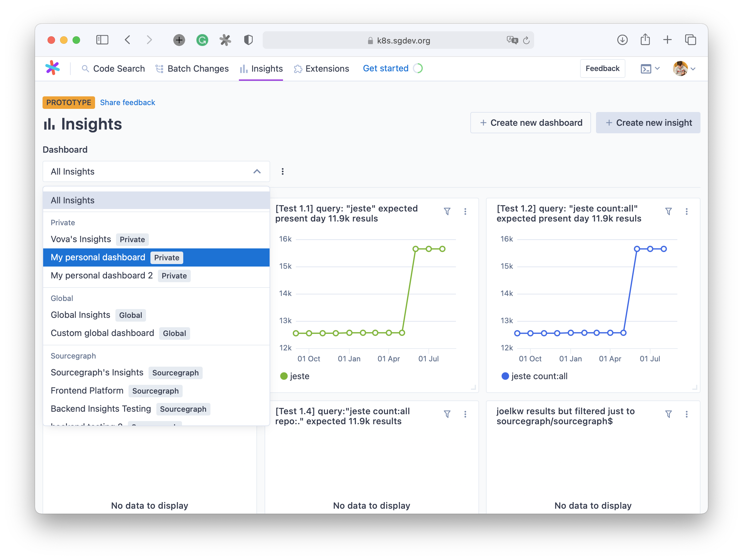Viewport: 743px width, 560px height.
Task: Click the Get started link
Action: [x=386, y=69]
